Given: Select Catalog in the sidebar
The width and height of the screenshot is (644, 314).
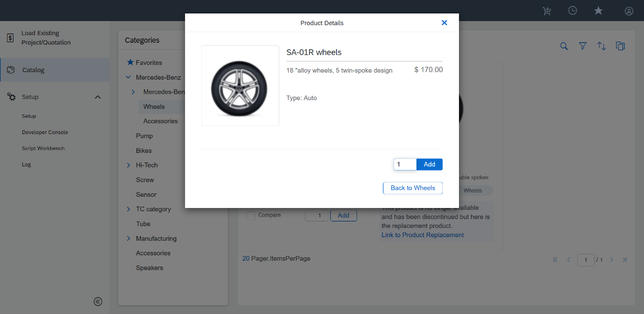Looking at the screenshot, I should pyautogui.click(x=54, y=70).
